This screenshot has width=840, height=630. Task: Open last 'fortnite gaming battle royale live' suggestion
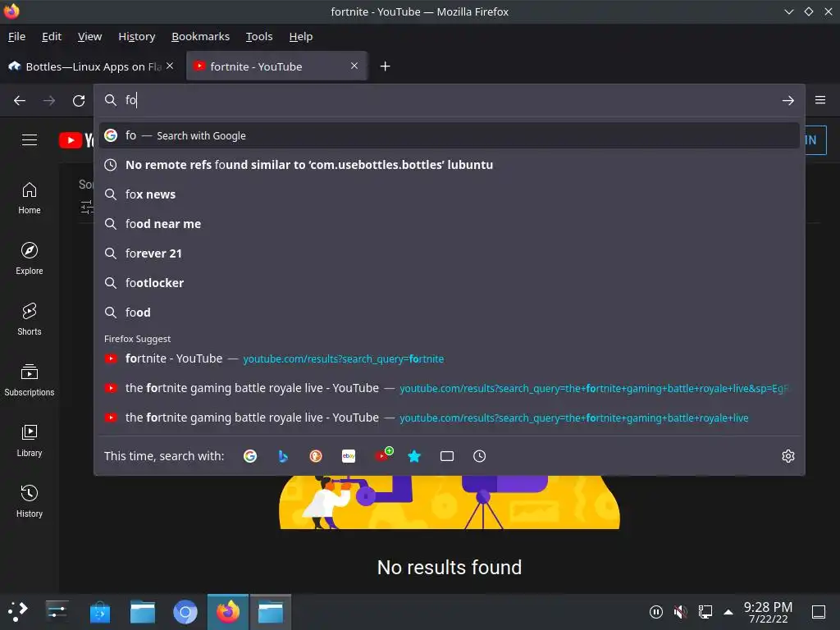(x=449, y=418)
